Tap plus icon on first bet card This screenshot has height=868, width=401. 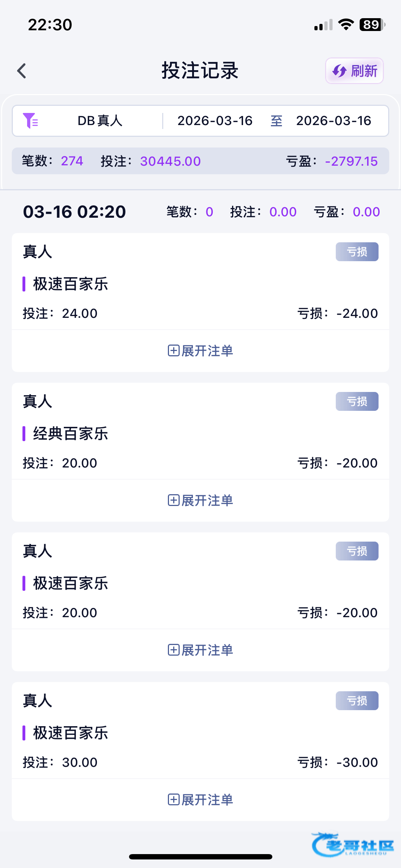tap(173, 351)
